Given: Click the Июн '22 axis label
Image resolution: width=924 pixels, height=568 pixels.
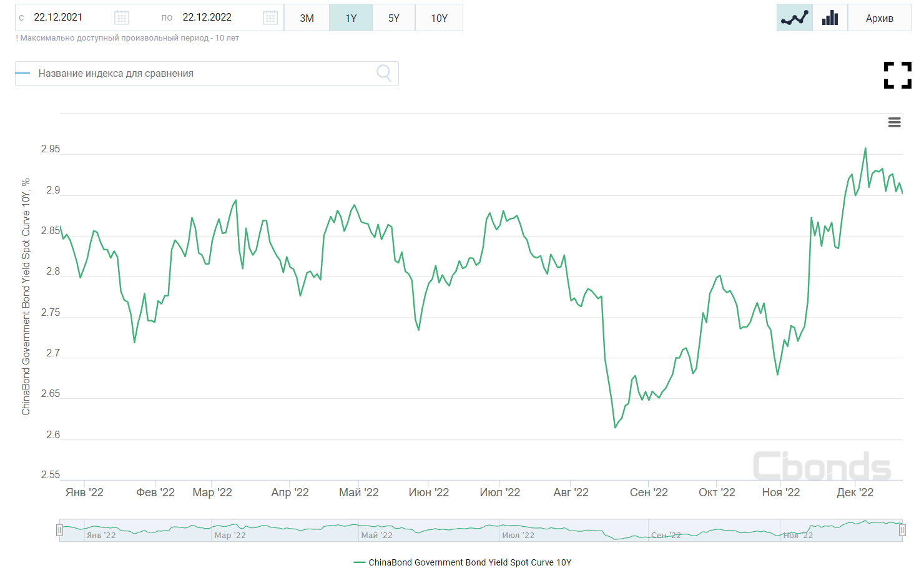Looking at the screenshot, I should pyautogui.click(x=429, y=492).
